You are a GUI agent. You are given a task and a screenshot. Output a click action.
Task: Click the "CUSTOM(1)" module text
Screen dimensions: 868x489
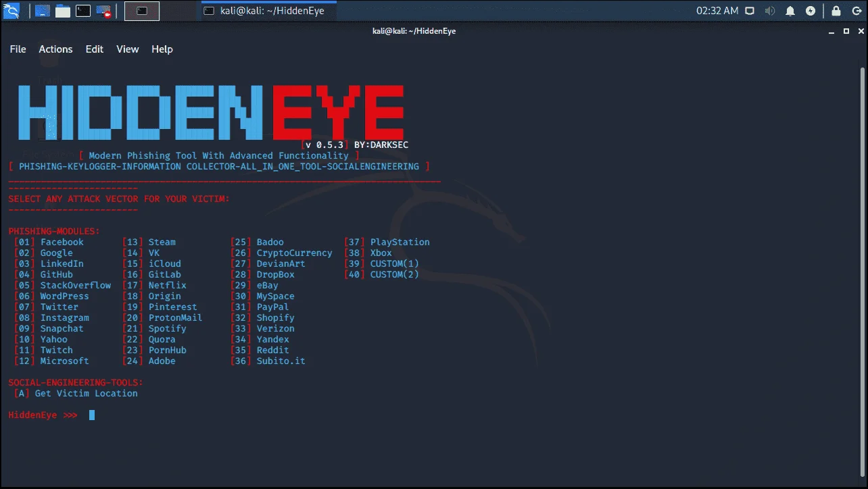point(395,264)
